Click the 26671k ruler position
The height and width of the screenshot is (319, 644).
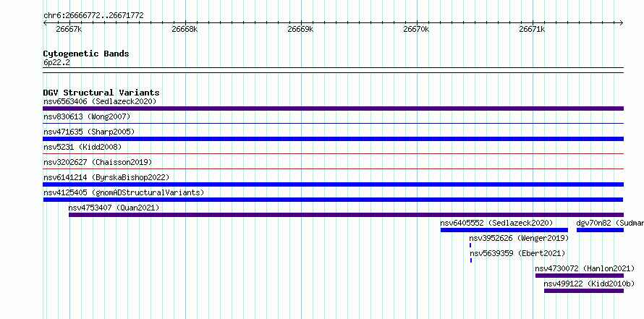click(533, 29)
